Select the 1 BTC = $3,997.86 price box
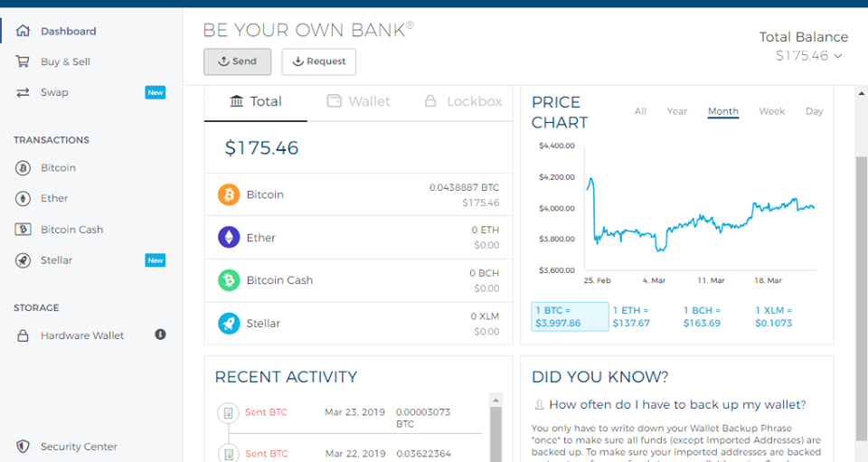This screenshot has height=462, width=868. (x=570, y=316)
